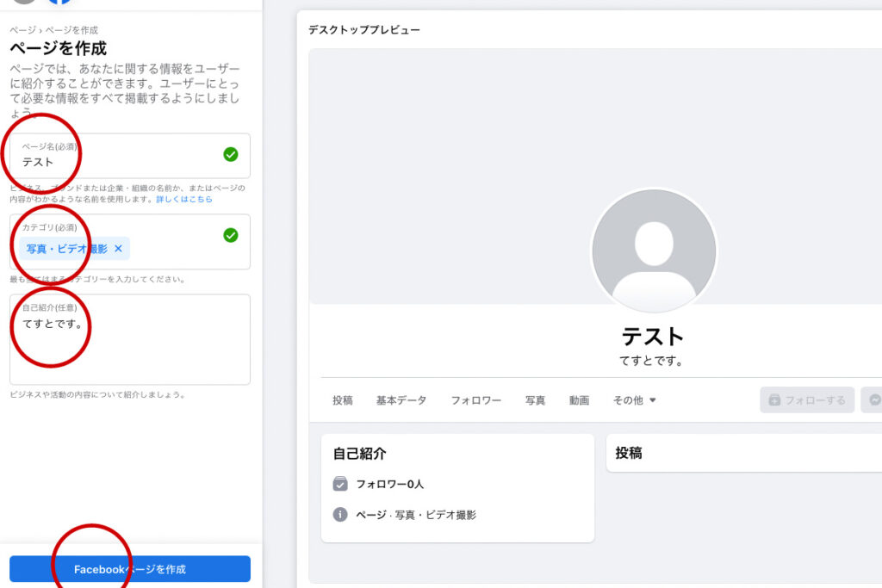
Task: Click the green check icon beside ページ名
Action: [231, 154]
